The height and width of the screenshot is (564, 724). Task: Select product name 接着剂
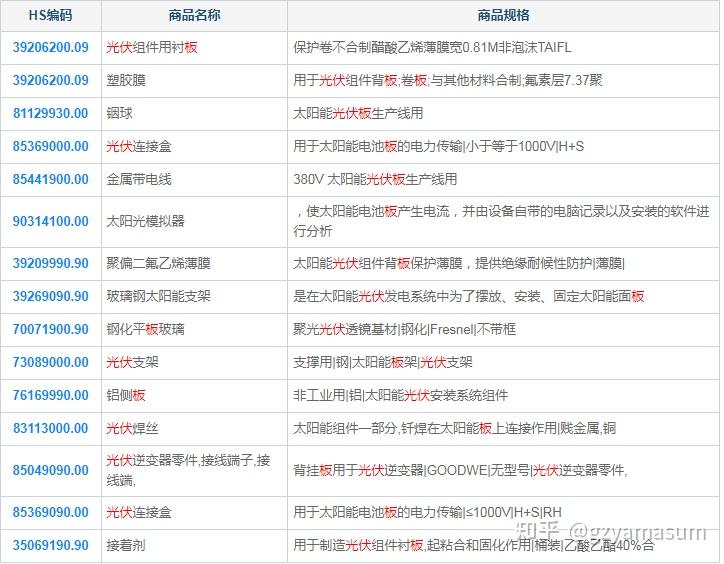126,546
